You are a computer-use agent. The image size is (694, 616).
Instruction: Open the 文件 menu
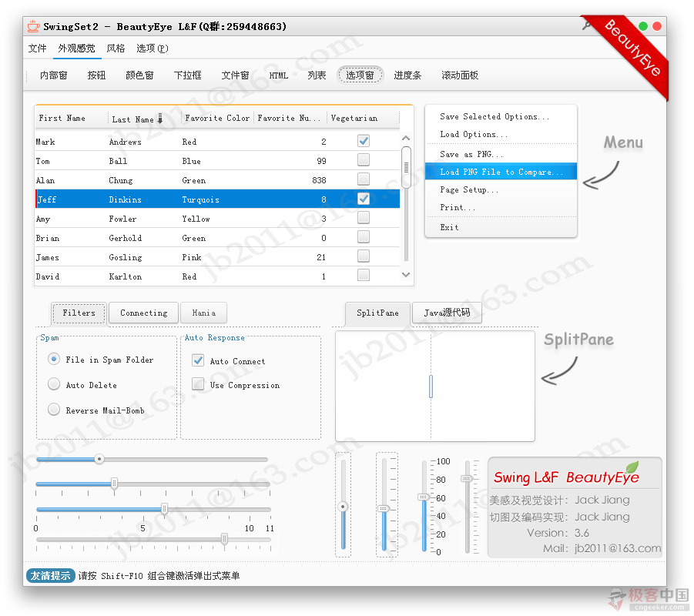(x=36, y=48)
